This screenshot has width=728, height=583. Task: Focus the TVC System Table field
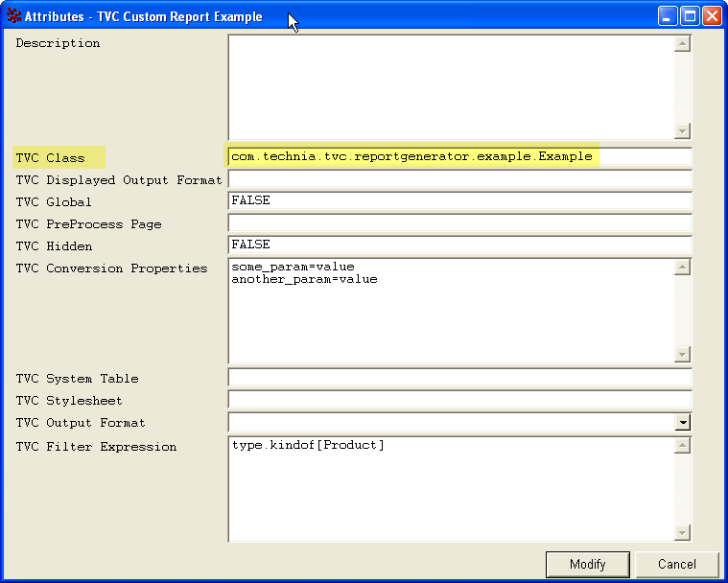click(x=458, y=378)
